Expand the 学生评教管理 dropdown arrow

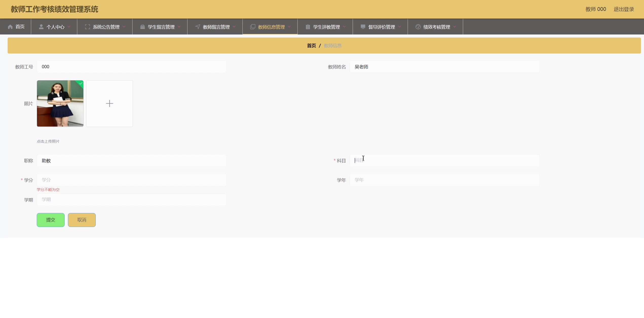point(344,27)
